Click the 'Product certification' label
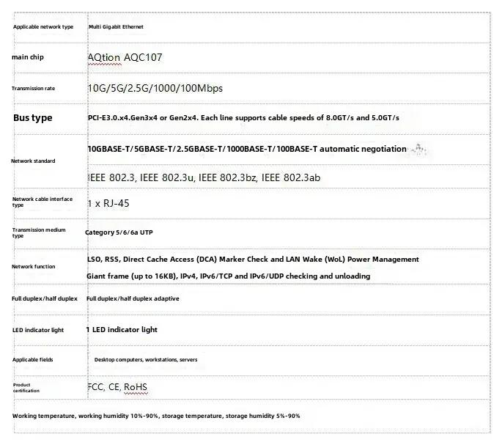502x448 pixels. click(26, 388)
